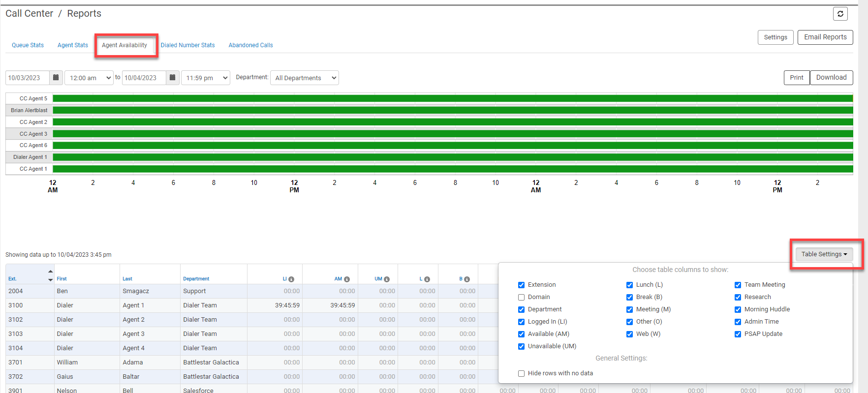Viewport: 868px width, 393px height.
Task: Open the end date calendar icon
Action: [173, 78]
